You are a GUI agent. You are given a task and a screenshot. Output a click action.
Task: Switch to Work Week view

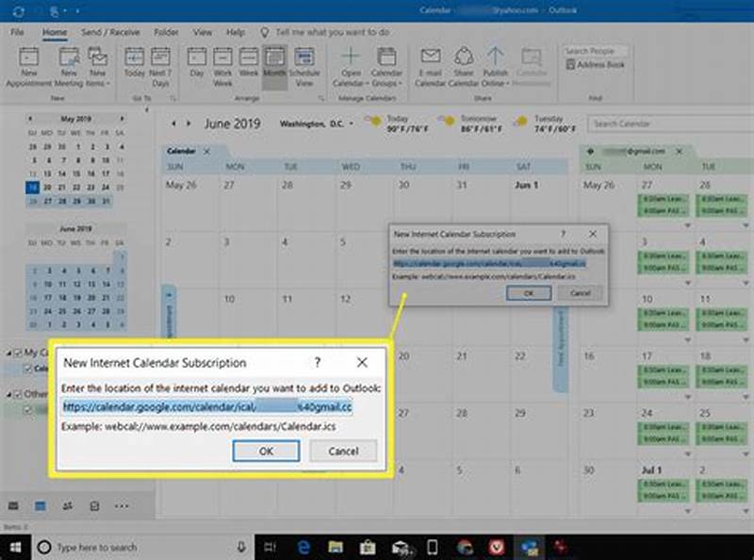pyautogui.click(x=221, y=64)
